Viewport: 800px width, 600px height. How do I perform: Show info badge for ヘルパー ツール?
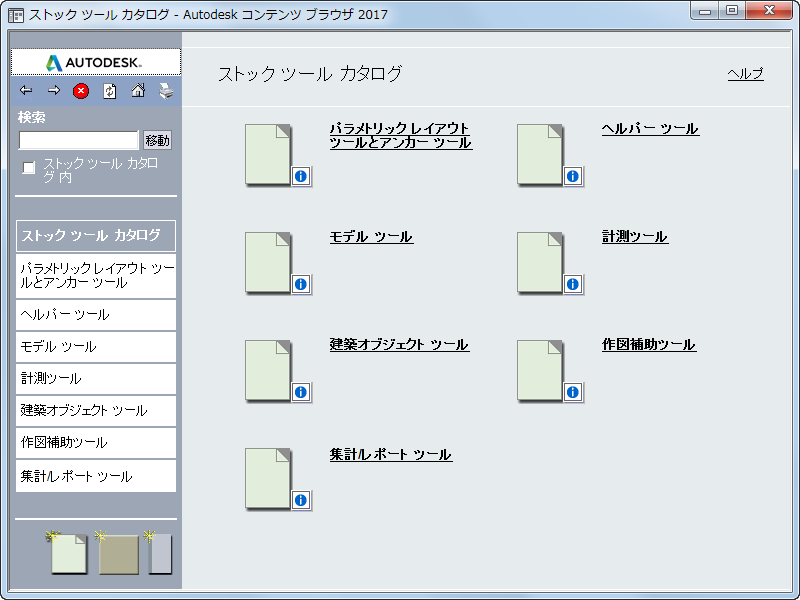tap(573, 177)
